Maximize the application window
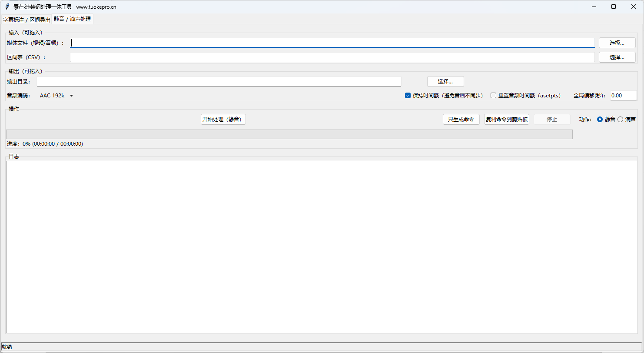 (x=614, y=7)
